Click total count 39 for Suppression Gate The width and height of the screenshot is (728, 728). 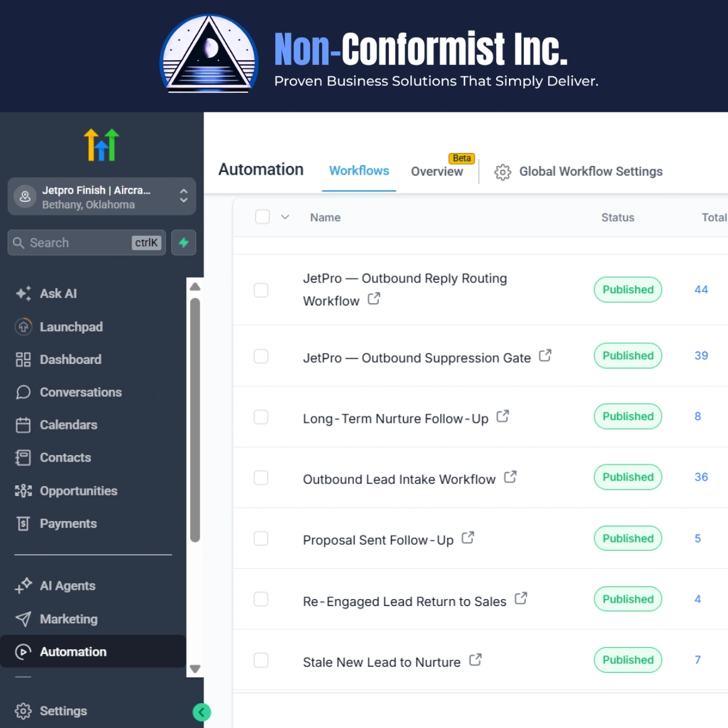(x=701, y=356)
